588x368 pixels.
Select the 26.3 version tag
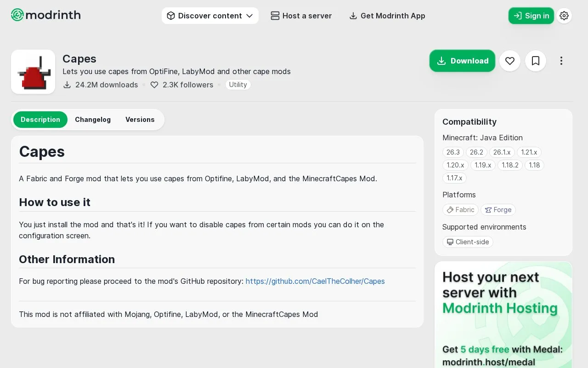(453, 152)
